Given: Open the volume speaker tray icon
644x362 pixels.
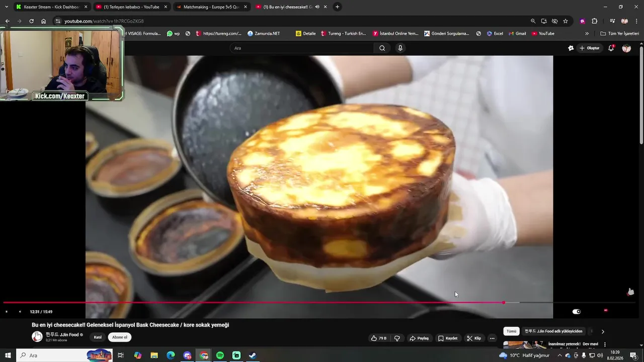Looking at the screenshot, I should (600, 355).
